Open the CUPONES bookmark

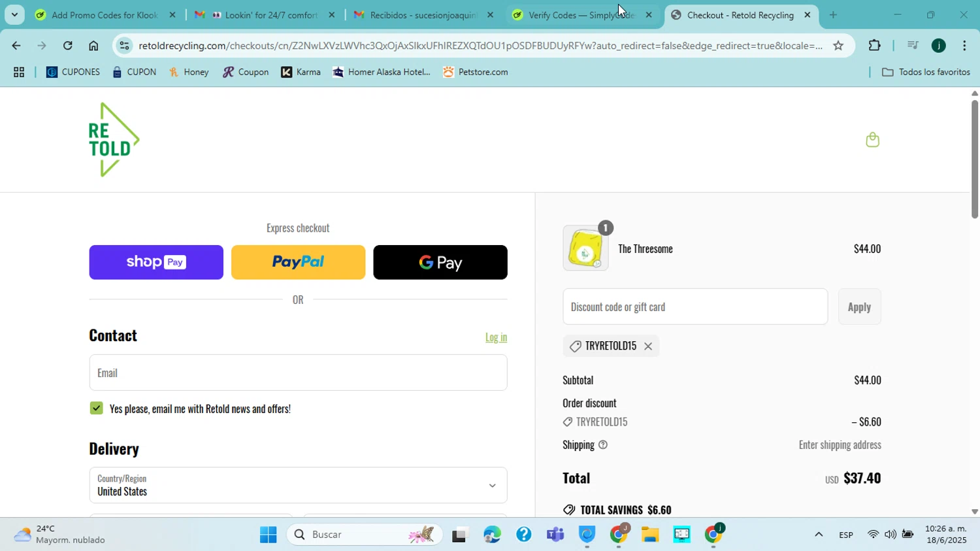(x=73, y=73)
